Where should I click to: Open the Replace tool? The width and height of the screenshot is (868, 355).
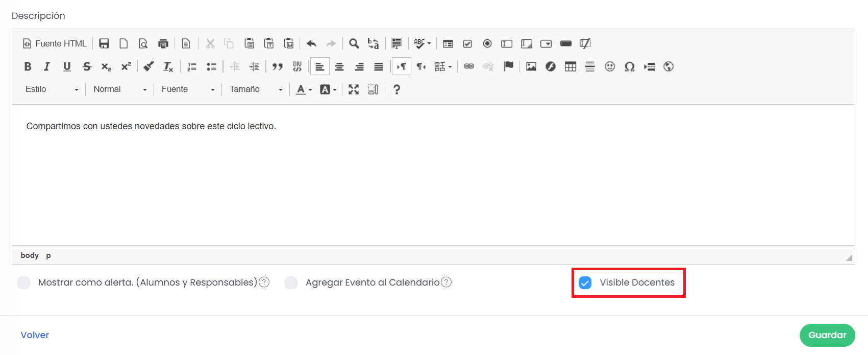tap(374, 43)
